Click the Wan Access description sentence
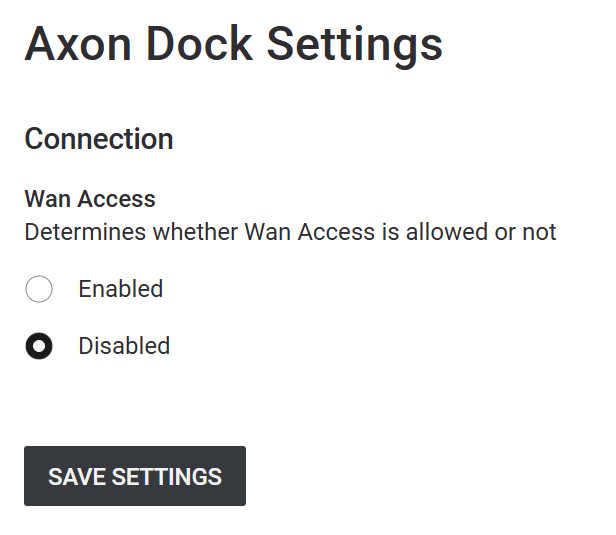The width and height of the screenshot is (616, 535). (290, 232)
